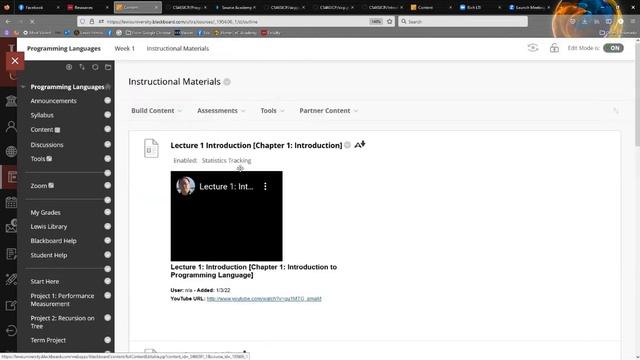The image size is (640, 360).
Task: Open Student Help menu item
Action: [x=49, y=255]
